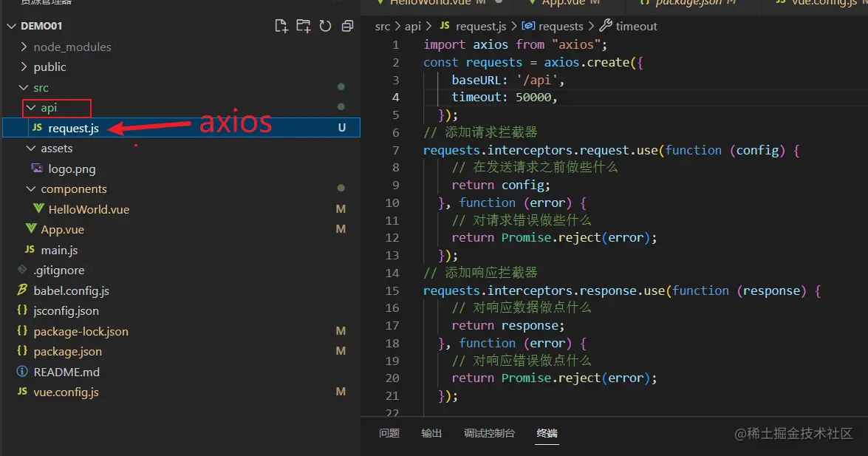This screenshot has height=456, width=868.
Task: Click the M status badge on HelloWorld.vue
Action: [x=341, y=209]
